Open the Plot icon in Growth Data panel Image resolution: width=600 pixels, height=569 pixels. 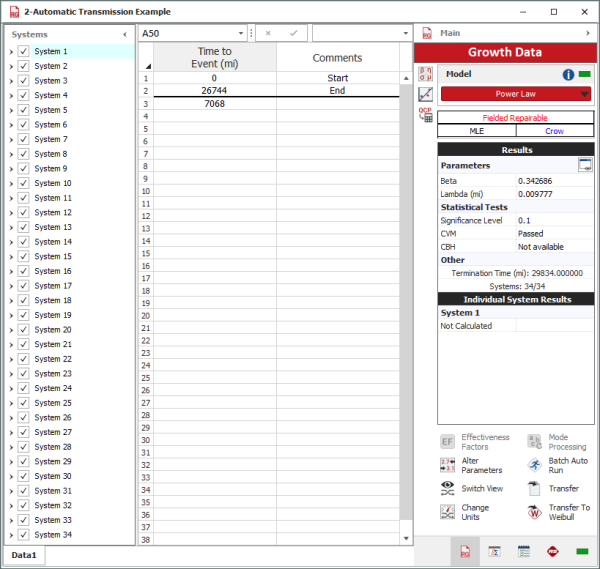pyautogui.click(x=425, y=94)
